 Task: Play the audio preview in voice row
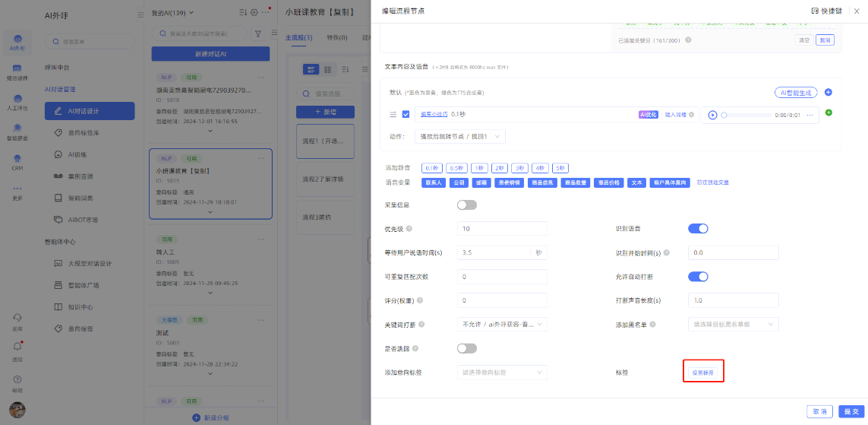click(x=712, y=115)
